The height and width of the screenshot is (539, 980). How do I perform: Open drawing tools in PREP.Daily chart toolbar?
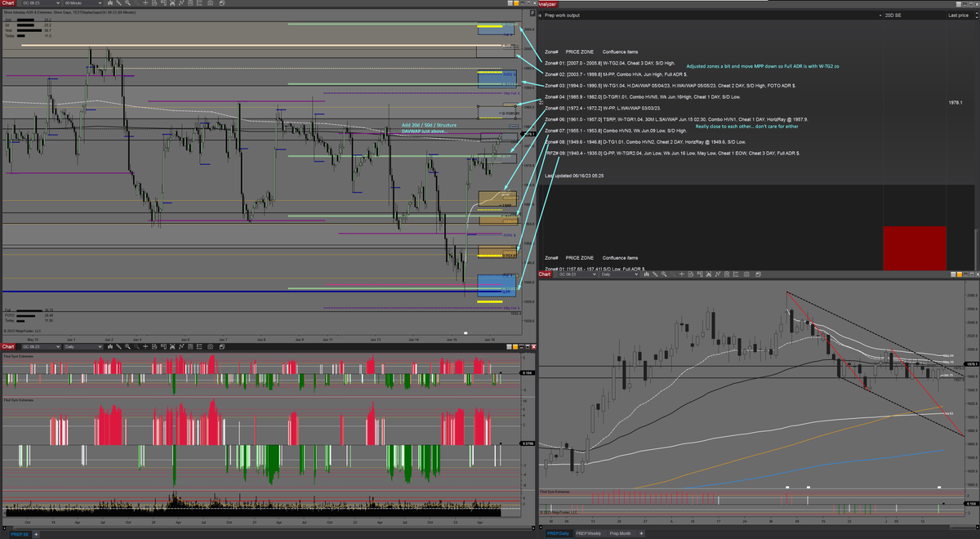point(655,274)
